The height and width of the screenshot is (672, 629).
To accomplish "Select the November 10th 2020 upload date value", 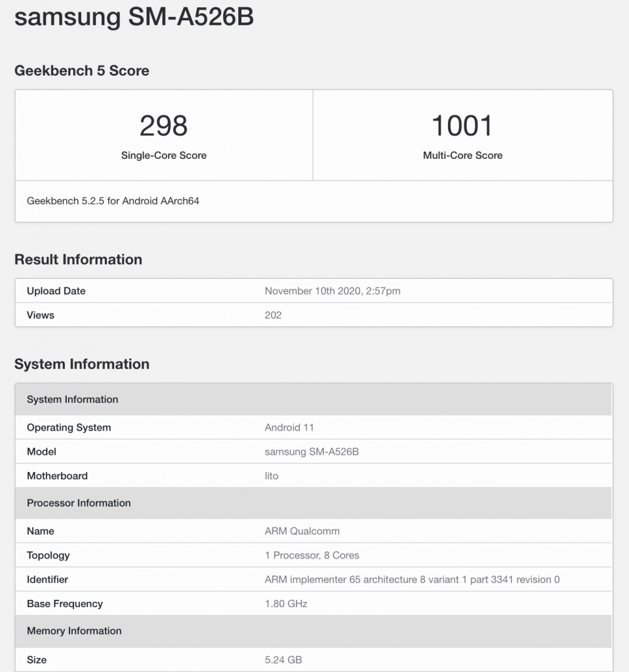I will (332, 291).
